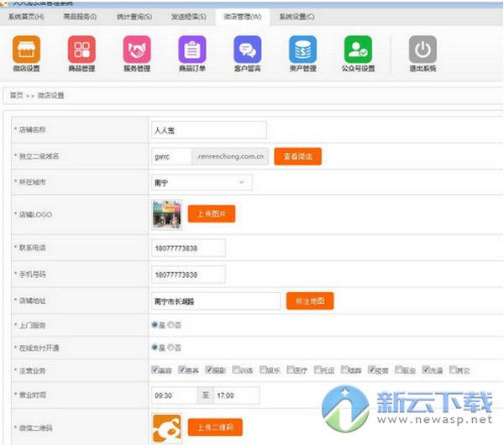Viewport: 504px width, 445px height.
Task: Click the 联系电话 phone number field
Action: point(188,248)
